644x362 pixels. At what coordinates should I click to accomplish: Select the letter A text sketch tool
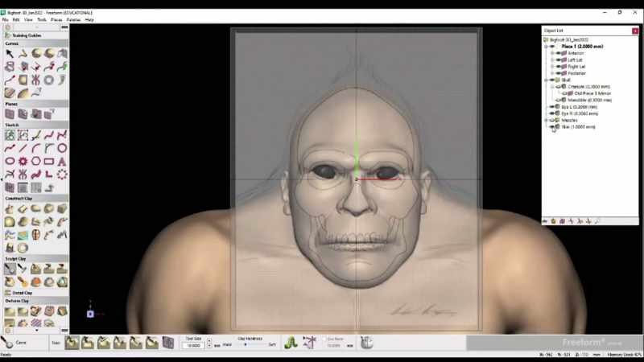(62, 162)
